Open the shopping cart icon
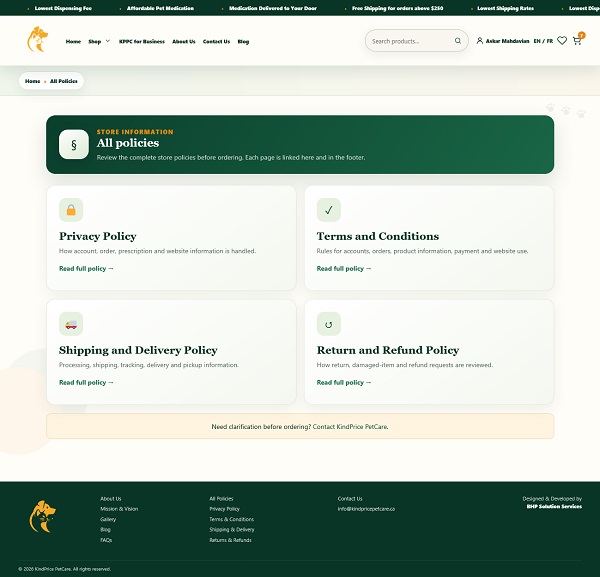 click(x=577, y=41)
